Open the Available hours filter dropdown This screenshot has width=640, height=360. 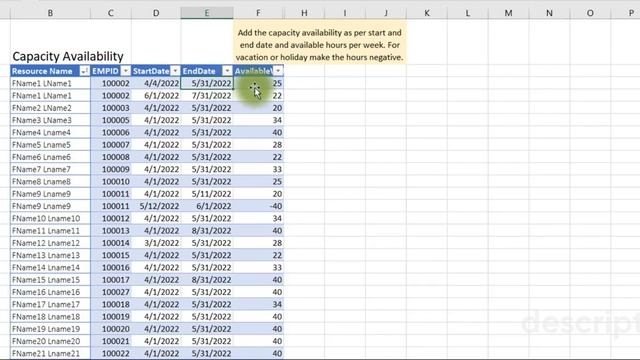tap(278, 71)
